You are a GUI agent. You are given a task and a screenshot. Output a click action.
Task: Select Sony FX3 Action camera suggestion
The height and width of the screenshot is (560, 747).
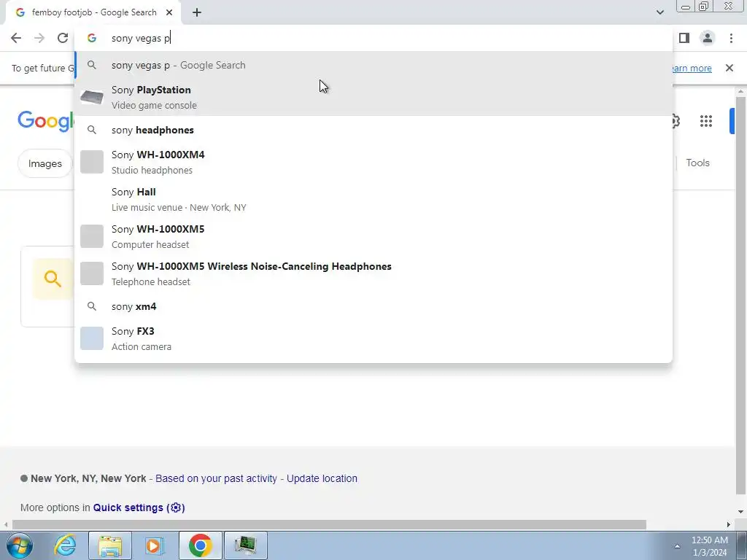pyautogui.click(x=373, y=338)
